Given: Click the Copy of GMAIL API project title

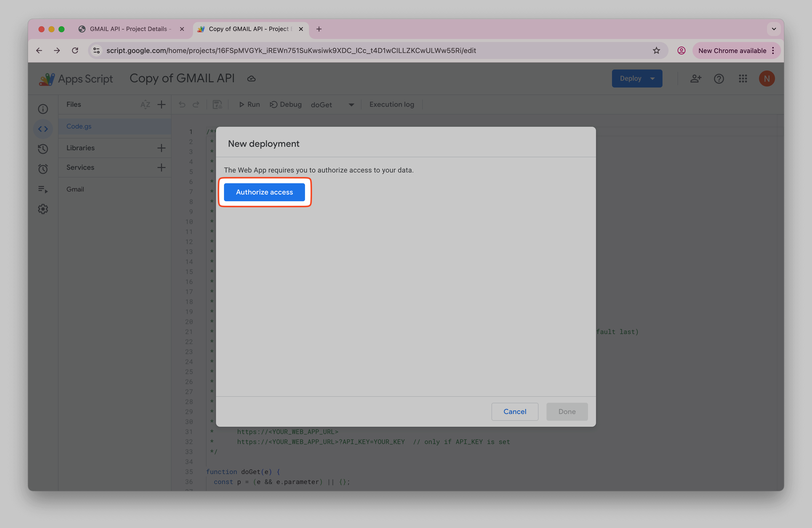Looking at the screenshot, I should [182, 78].
